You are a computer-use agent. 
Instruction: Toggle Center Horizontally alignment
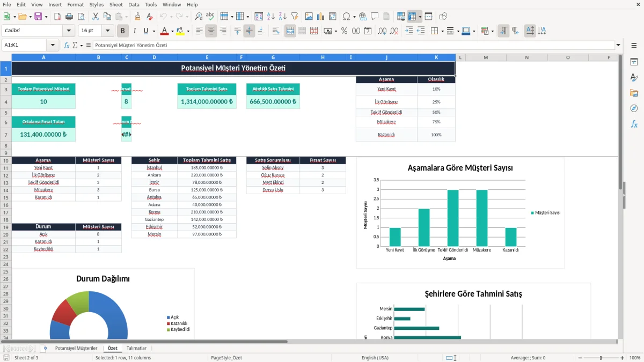pyautogui.click(x=211, y=31)
